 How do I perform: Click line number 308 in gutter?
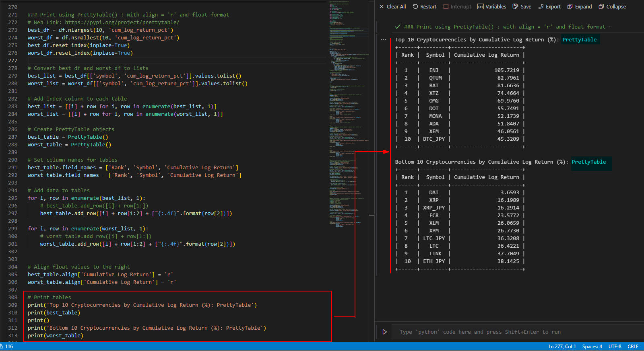tap(12, 297)
